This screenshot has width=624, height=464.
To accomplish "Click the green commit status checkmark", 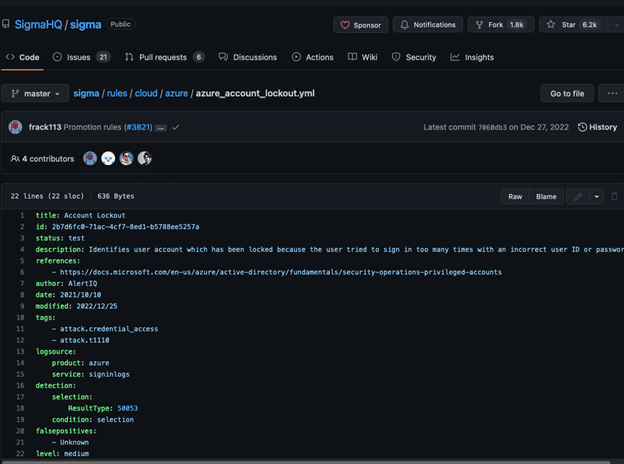I will pyautogui.click(x=176, y=128).
